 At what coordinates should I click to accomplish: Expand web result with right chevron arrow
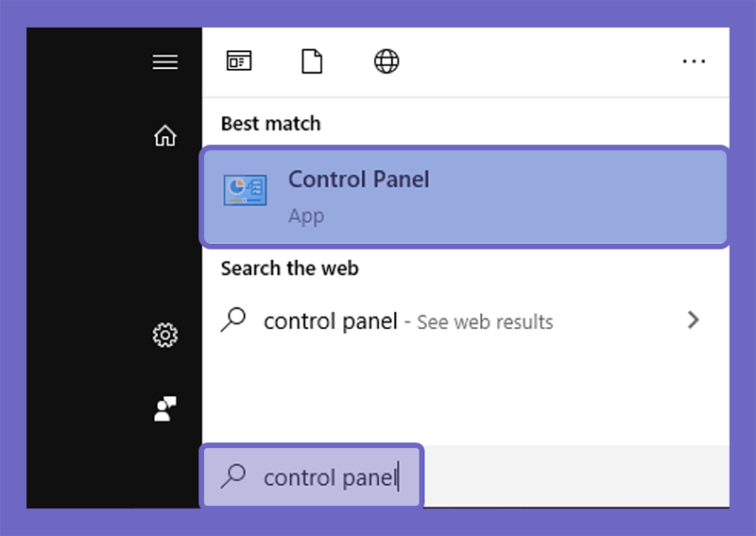pos(694,320)
